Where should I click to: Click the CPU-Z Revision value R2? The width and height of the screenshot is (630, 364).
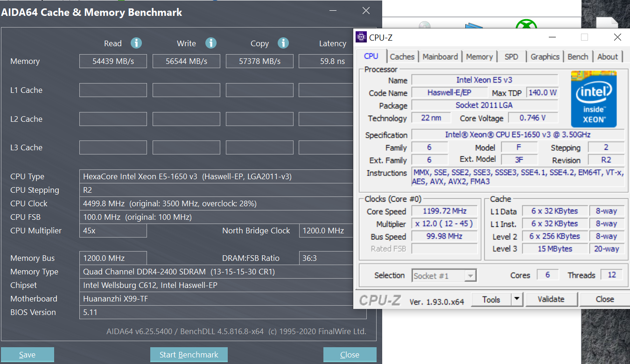click(606, 160)
